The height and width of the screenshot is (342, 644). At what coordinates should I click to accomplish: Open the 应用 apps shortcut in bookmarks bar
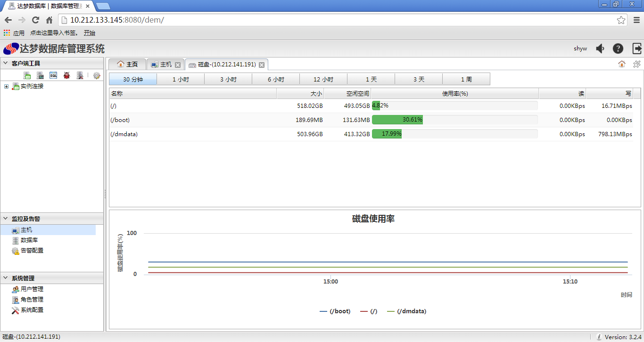click(x=14, y=33)
